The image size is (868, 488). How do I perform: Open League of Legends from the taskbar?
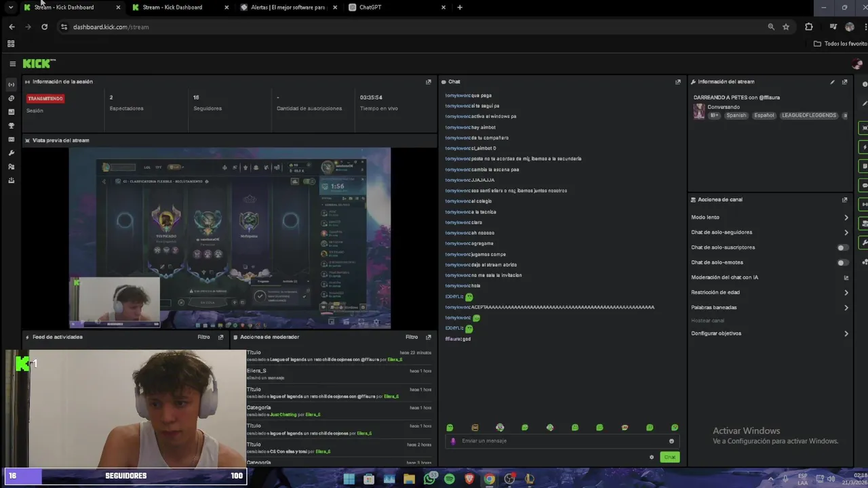tap(530, 479)
